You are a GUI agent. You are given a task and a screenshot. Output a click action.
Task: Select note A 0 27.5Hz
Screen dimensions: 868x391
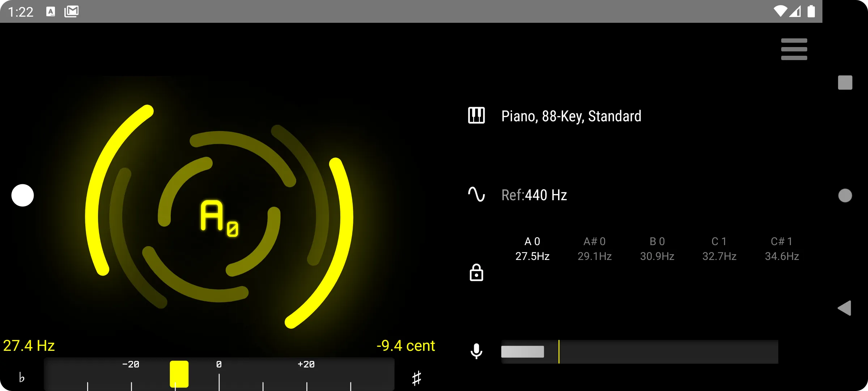coord(532,249)
